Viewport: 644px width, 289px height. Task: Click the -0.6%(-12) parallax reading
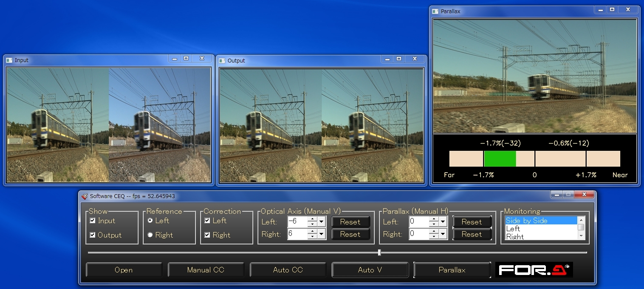point(568,143)
